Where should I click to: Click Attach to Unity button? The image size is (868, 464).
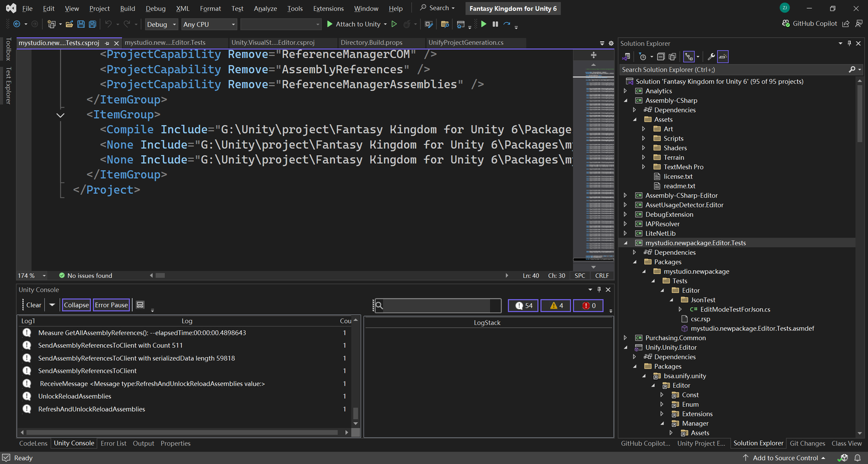click(x=353, y=24)
